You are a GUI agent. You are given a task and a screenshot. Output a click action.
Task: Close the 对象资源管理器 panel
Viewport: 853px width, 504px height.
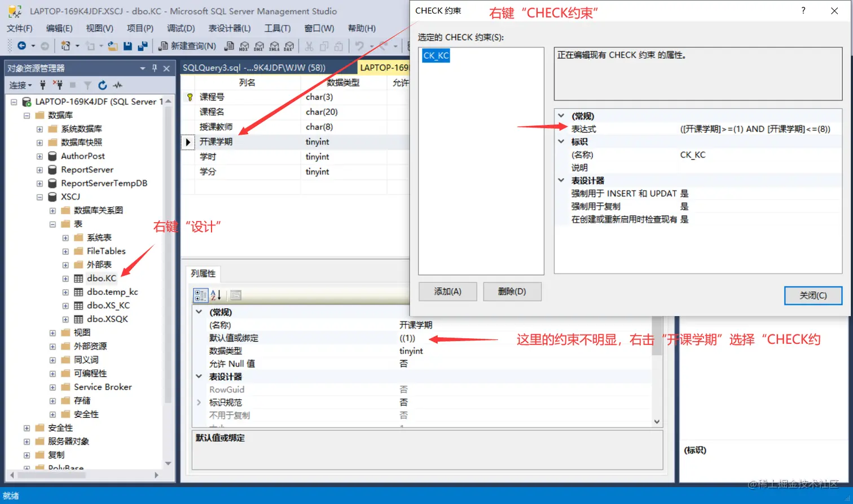pyautogui.click(x=166, y=68)
